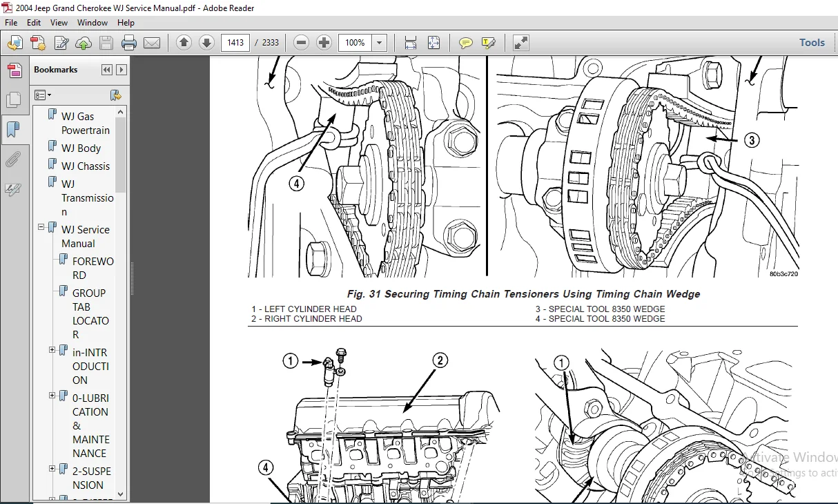Select the Fit One Full Page icon

coord(433,43)
